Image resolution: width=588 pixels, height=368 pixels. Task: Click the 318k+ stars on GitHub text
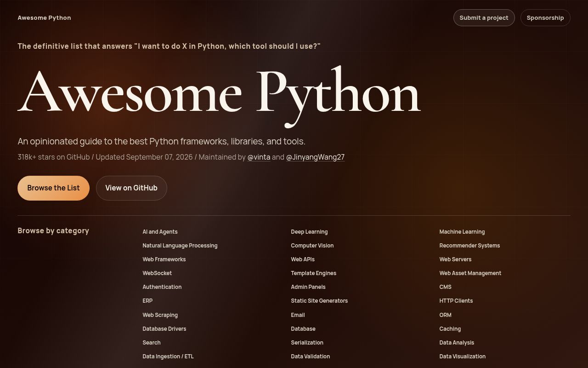click(54, 157)
